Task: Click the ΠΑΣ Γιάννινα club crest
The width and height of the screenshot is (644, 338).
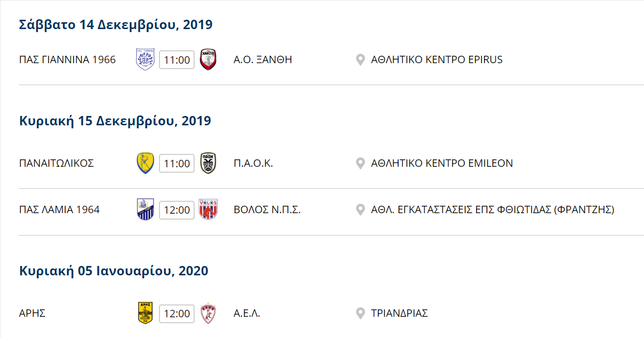Action: click(145, 60)
